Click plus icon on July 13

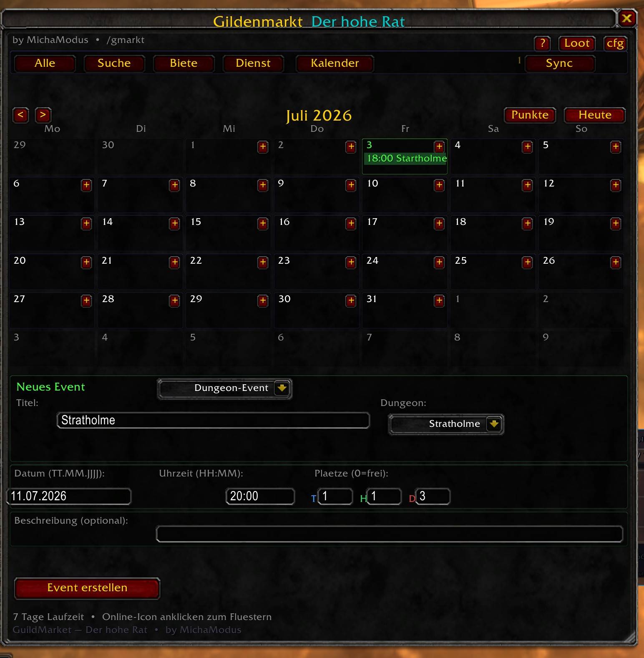coord(86,224)
